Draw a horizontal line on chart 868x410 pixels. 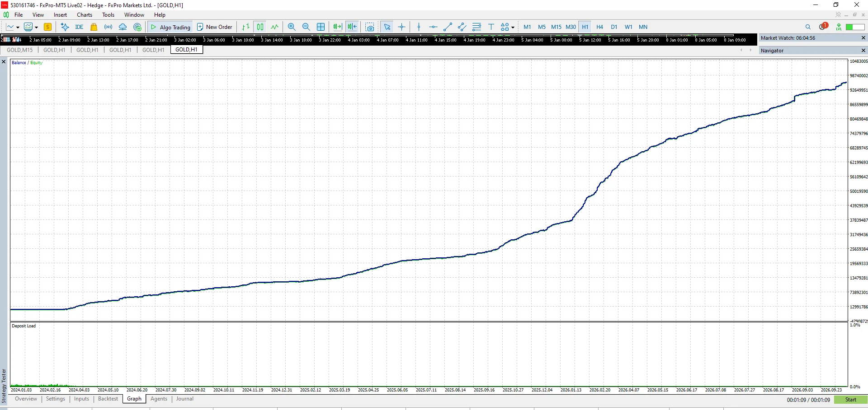pos(433,27)
